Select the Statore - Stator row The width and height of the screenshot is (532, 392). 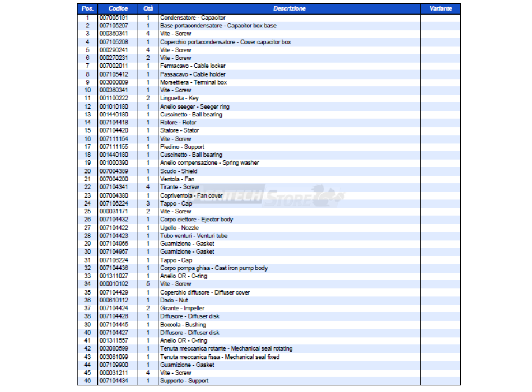179,130
